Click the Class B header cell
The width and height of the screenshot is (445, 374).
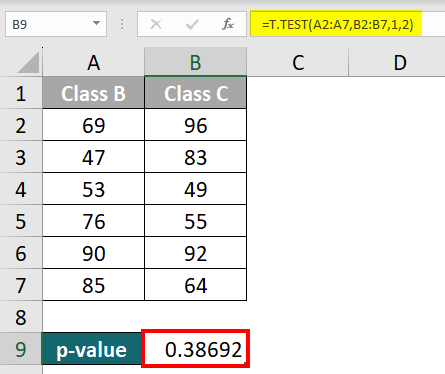point(93,93)
